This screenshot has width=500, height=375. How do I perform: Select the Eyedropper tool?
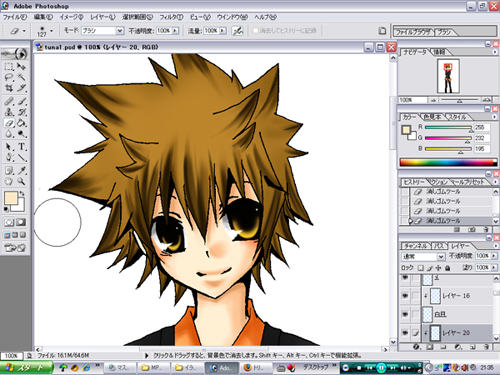point(21,171)
